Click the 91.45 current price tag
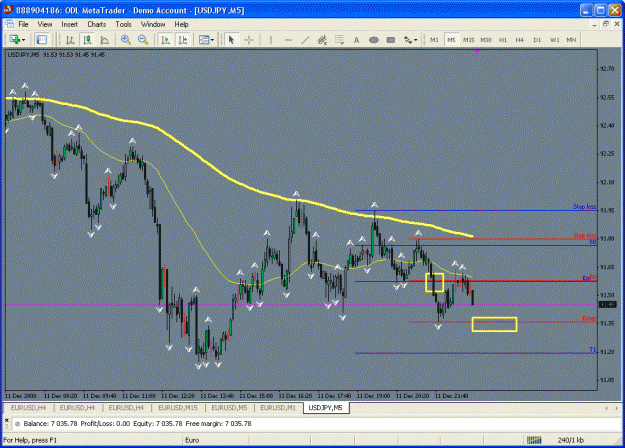 608,305
